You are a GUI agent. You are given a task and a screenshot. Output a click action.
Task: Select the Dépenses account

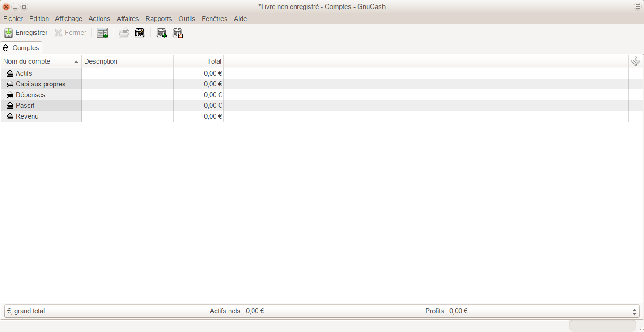[30, 95]
